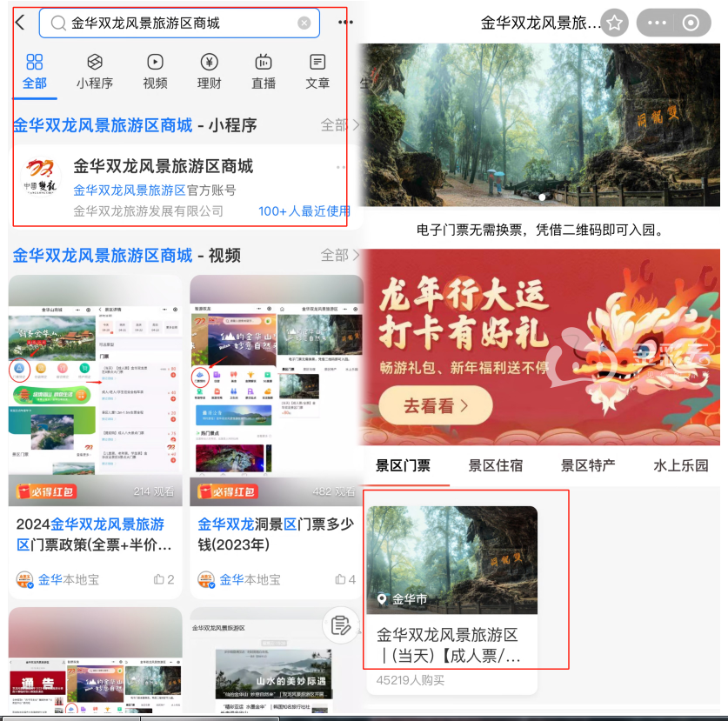Image resolution: width=728 pixels, height=721 pixels.
Task: Expand 全部 for 小程序 results
Action: pos(340,125)
